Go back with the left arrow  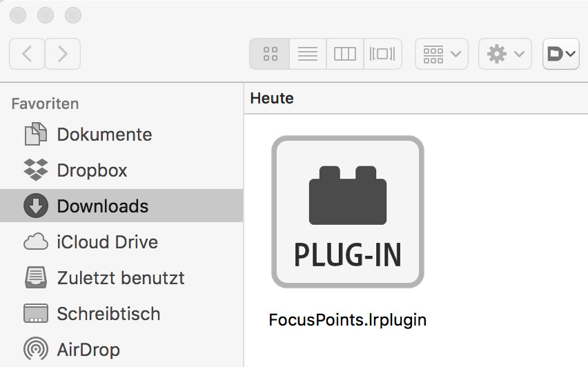(x=28, y=54)
